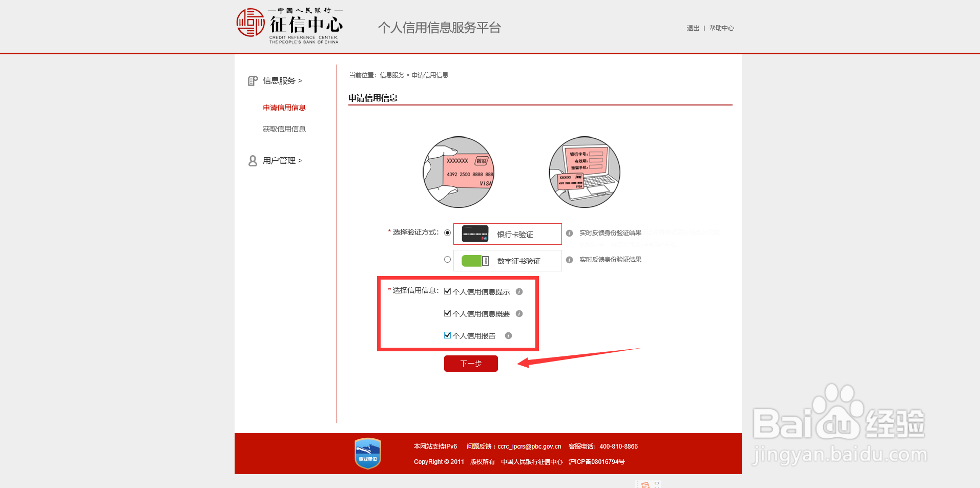Uncheck 个人信用信息概要
This screenshot has width=980, height=488.
447,312
